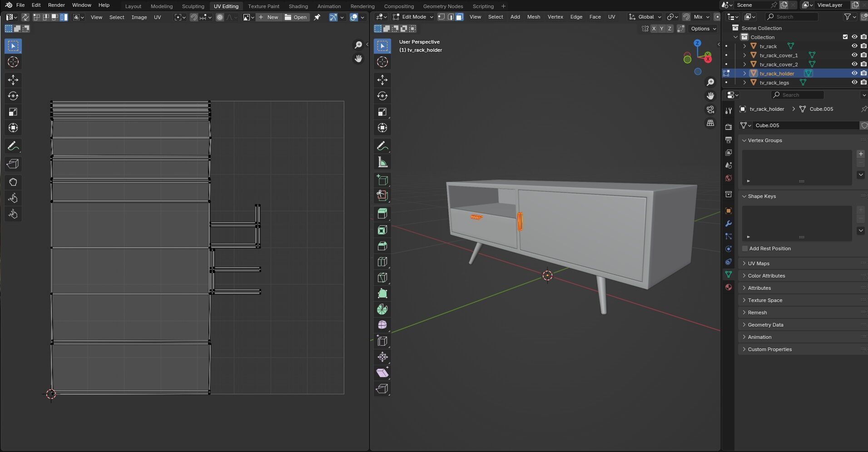The image size is (868, 452).
Task: Toggle Collection exclude checkbox
Action: [845, 37]
